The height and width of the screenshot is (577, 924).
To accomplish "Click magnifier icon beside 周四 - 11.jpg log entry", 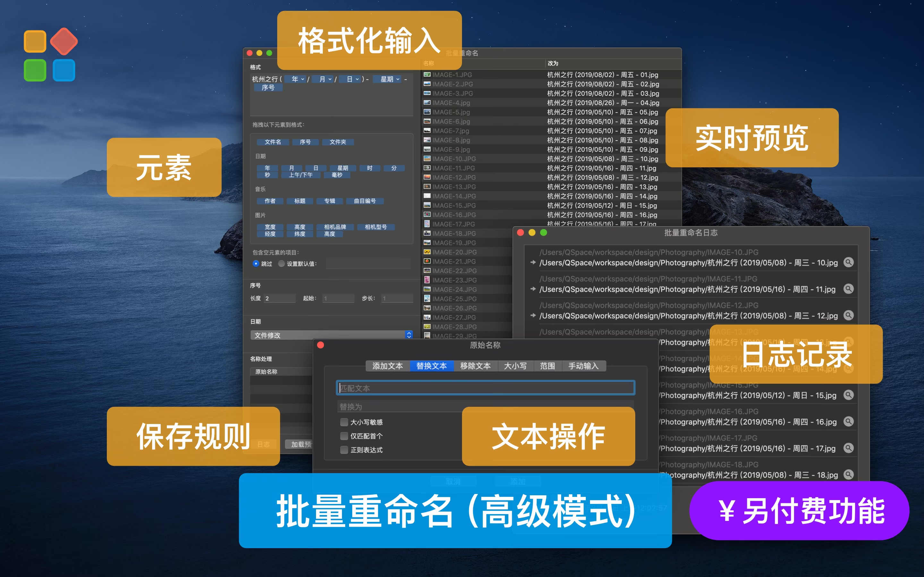I will [848, 289].
